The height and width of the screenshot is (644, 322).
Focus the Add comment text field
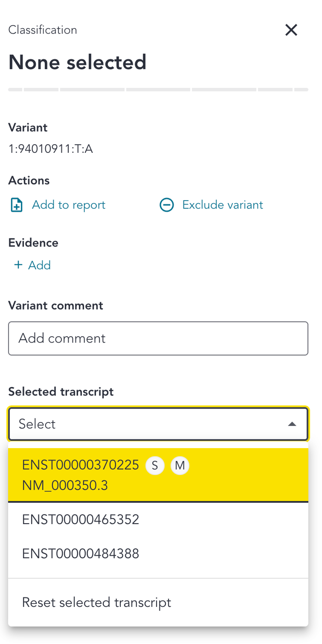158,338
